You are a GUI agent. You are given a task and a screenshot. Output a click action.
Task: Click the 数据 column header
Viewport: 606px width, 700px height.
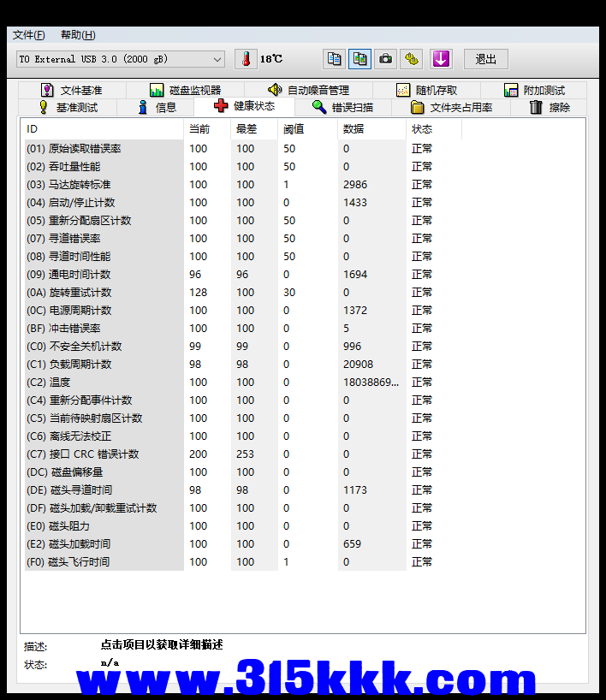(x=353, y=129)
